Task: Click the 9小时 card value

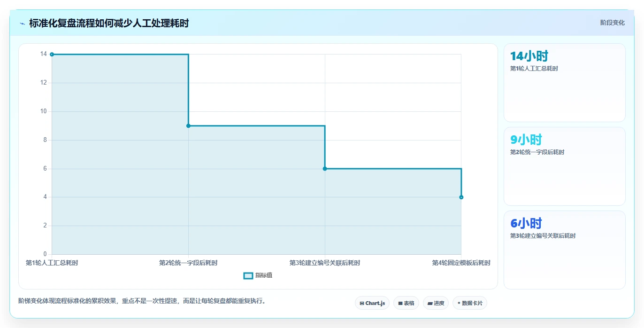Action: coord(526,140)
